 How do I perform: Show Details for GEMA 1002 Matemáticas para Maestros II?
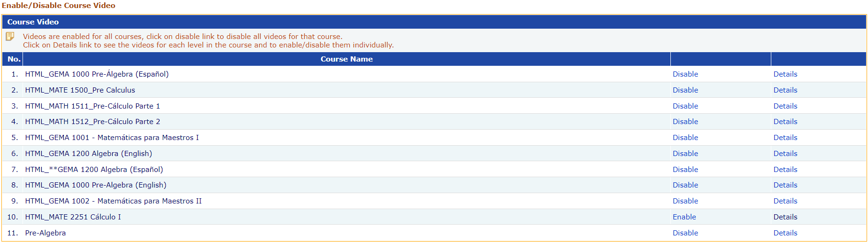[785, 201]
